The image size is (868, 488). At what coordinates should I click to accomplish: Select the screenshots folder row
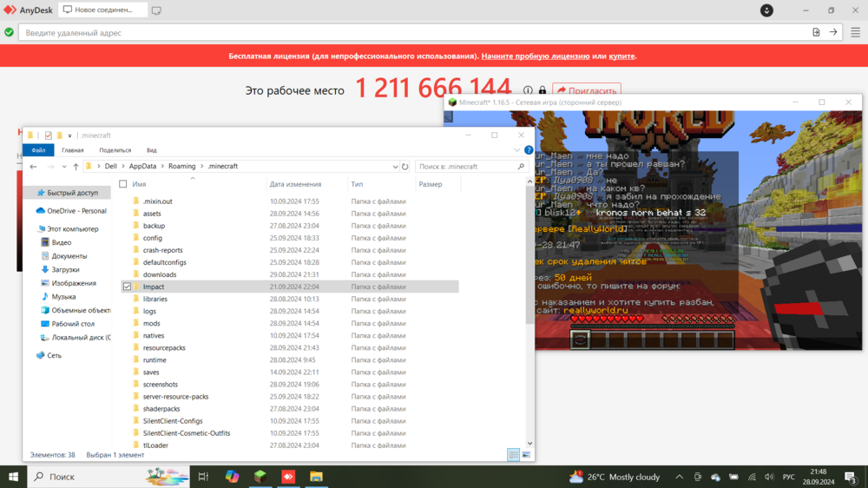290,384
